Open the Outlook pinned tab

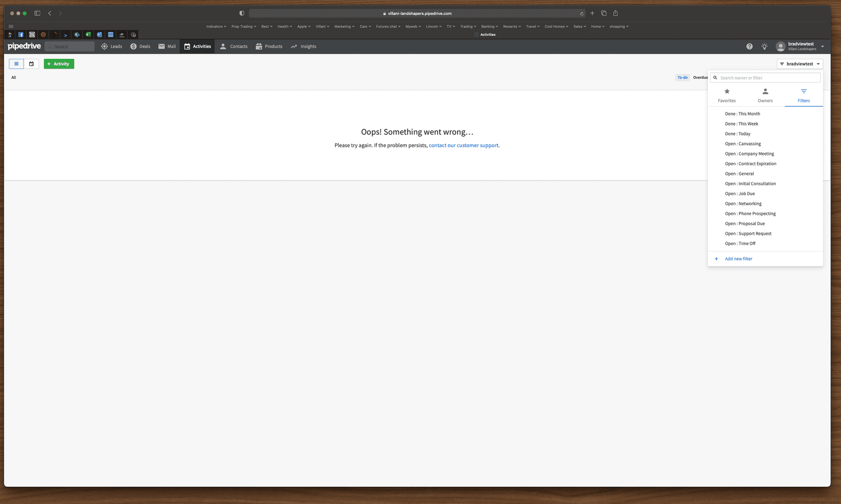99,35
